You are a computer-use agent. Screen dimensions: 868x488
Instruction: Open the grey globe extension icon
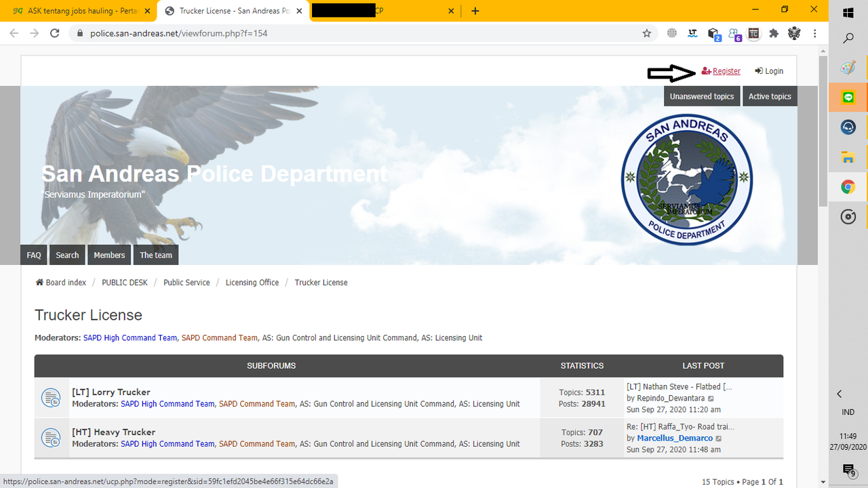(672, 33)
